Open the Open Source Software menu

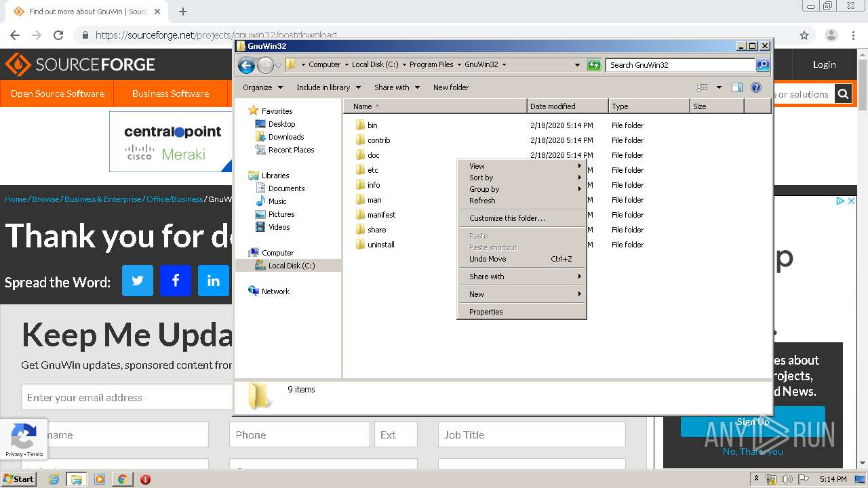(57, 94)
